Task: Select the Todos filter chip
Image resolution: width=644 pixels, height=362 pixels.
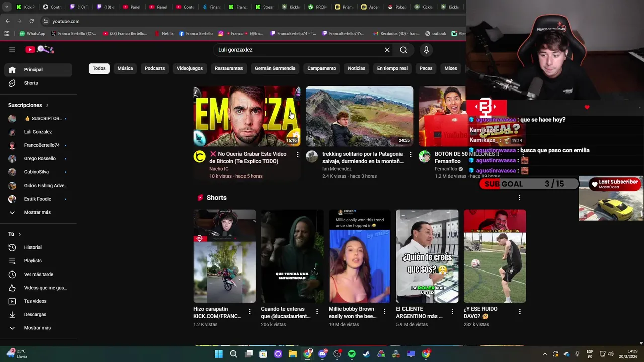Action: 99,68
